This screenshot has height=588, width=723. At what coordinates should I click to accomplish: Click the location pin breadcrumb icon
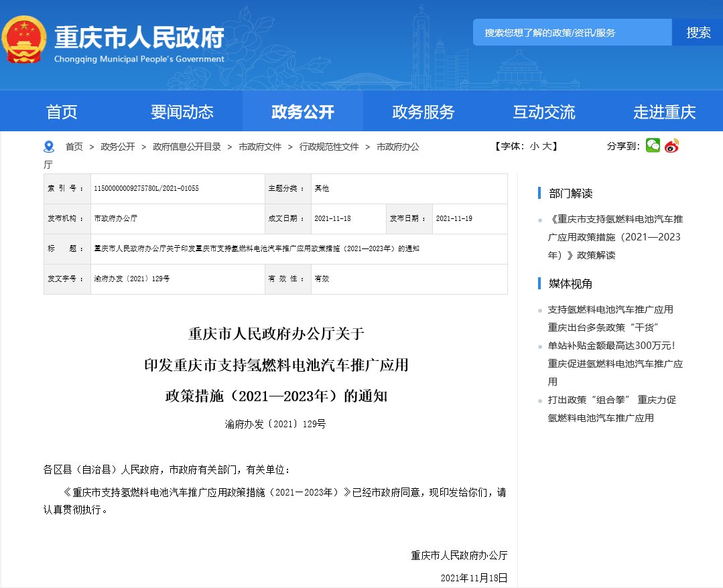coord(49,147)
